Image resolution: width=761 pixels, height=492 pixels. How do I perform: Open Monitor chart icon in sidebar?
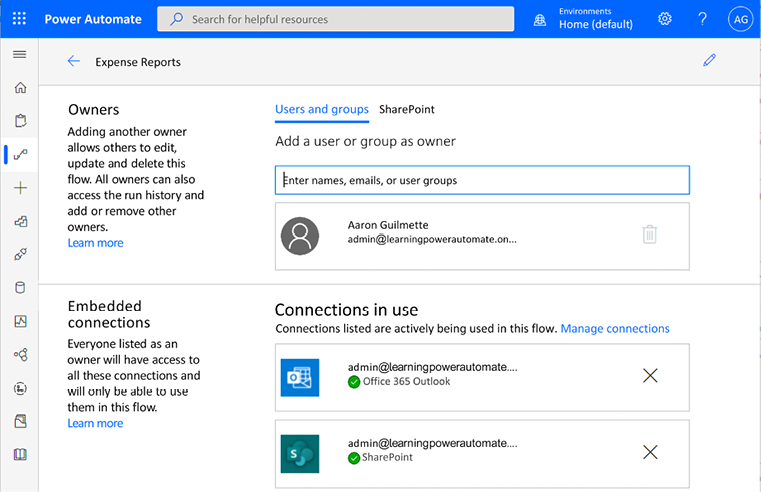pyautogui.click(x=20, y=321)
